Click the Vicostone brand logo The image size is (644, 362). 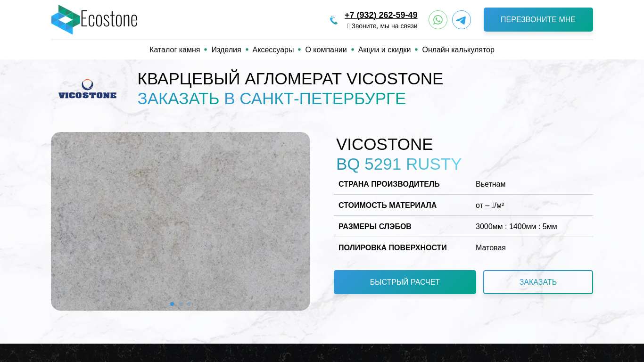(x=87, y=89)
